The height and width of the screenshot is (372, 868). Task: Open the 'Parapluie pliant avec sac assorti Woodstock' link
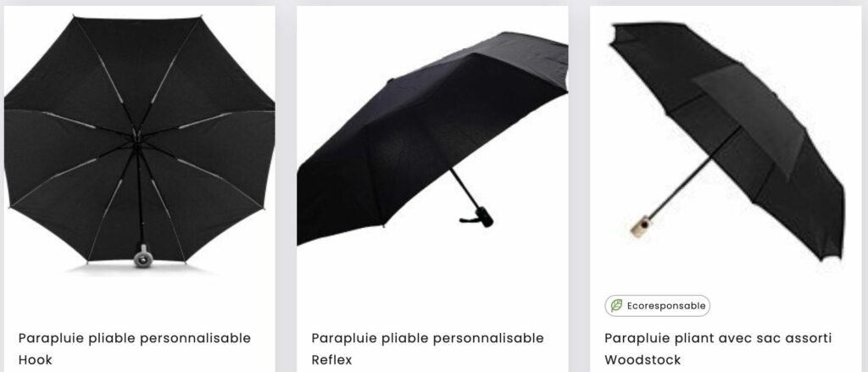click(x=718, y=349)
